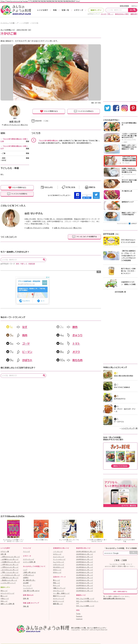138x644 pixels.
Task: Open 健康キッチン in the header navigation
Action: point(96,10)
